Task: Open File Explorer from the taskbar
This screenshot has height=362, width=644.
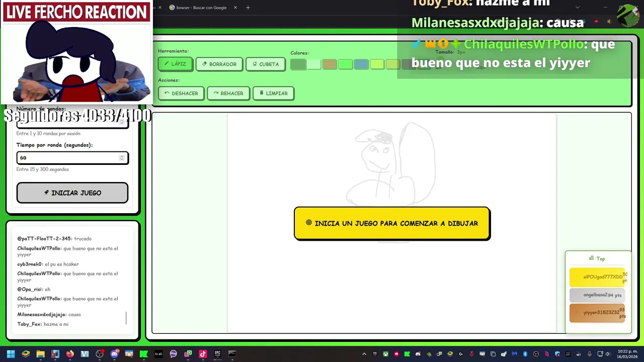Action: pyautogui.click(x=40, y=354)
